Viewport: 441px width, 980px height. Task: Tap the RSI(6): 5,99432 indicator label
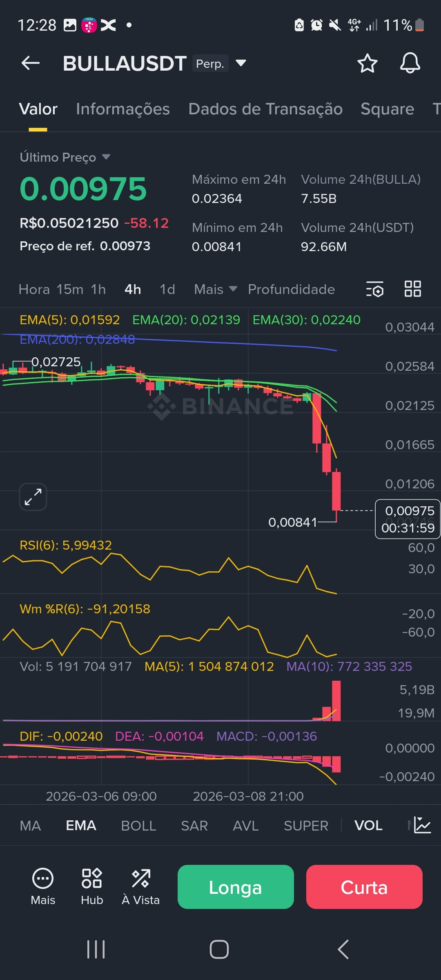click(66, 545)
